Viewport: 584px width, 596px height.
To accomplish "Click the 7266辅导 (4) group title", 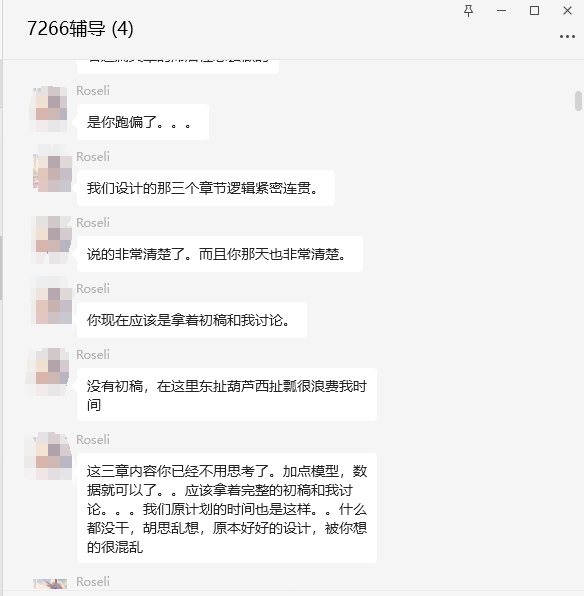I will pos(80,29).
